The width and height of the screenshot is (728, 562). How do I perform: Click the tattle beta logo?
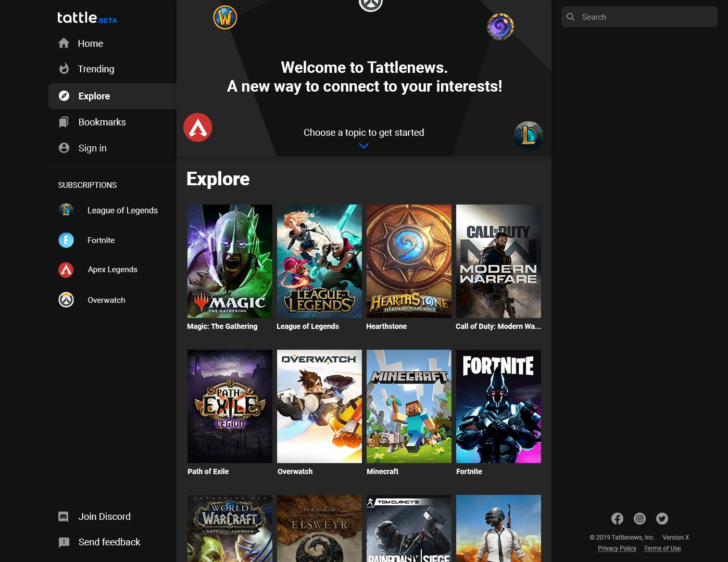[87, 18]
